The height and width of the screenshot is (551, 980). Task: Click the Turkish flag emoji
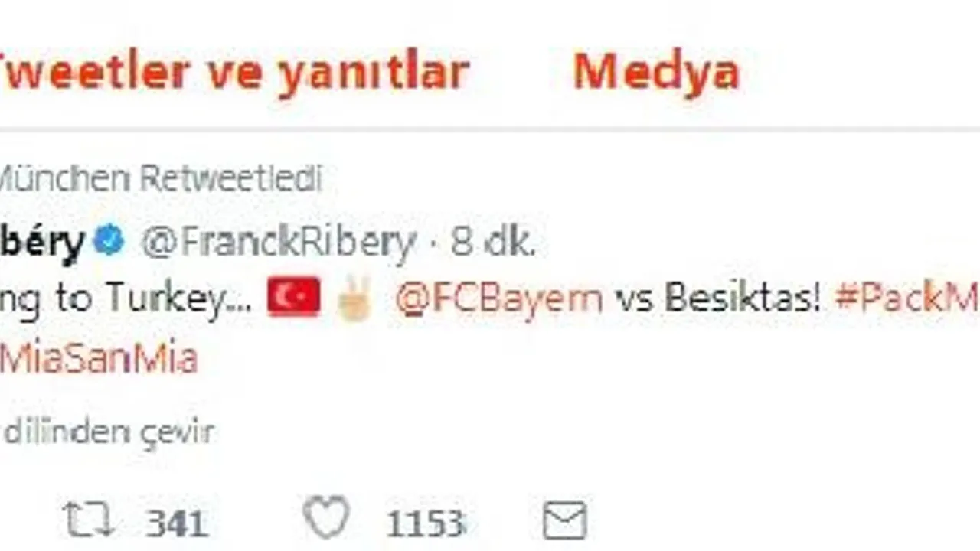(294, 298)
